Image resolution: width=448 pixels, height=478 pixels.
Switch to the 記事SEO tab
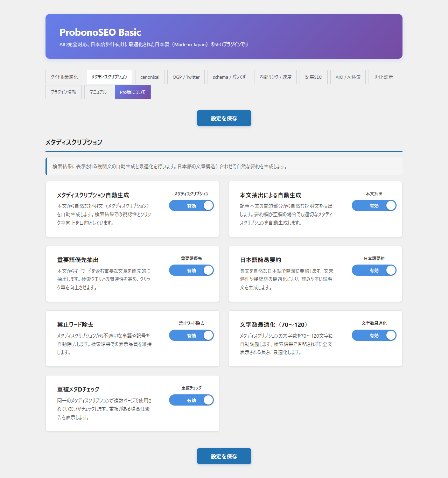[314, 77]
